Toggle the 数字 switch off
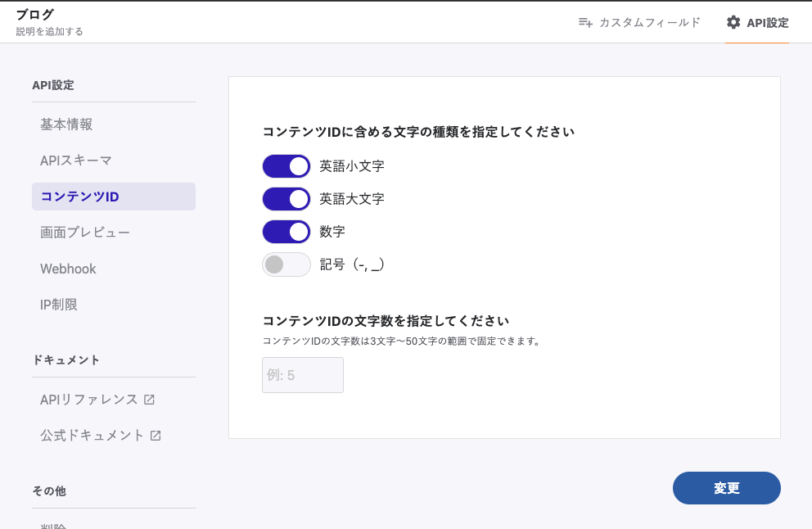This screenshot has height=529, width=812. [286, 232]
